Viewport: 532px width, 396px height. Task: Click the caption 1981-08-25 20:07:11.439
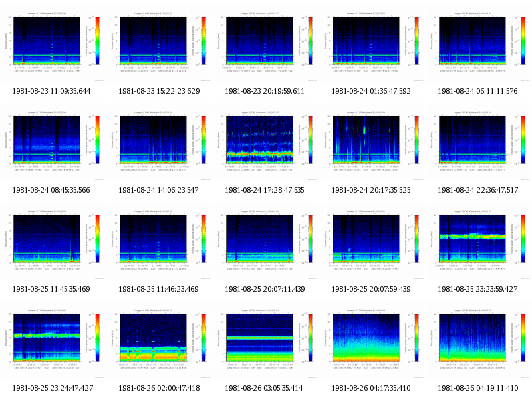pyautogui.click(x=265, y=289)
